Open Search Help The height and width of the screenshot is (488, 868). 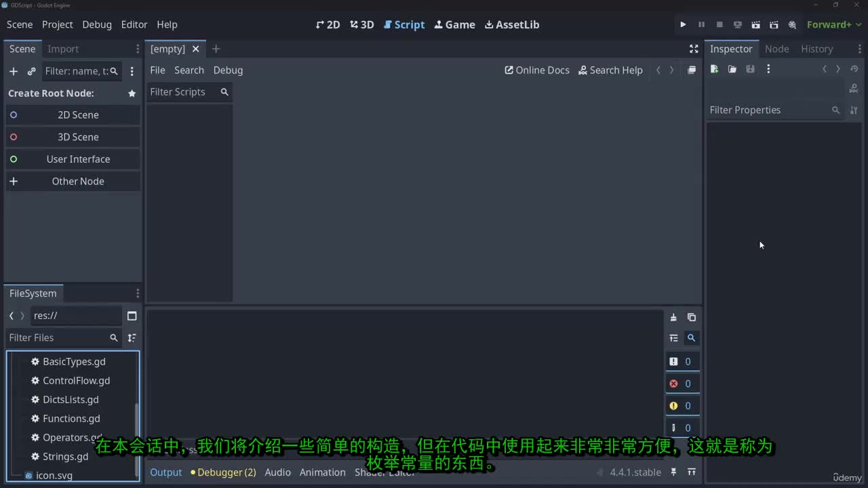[610, 70]
